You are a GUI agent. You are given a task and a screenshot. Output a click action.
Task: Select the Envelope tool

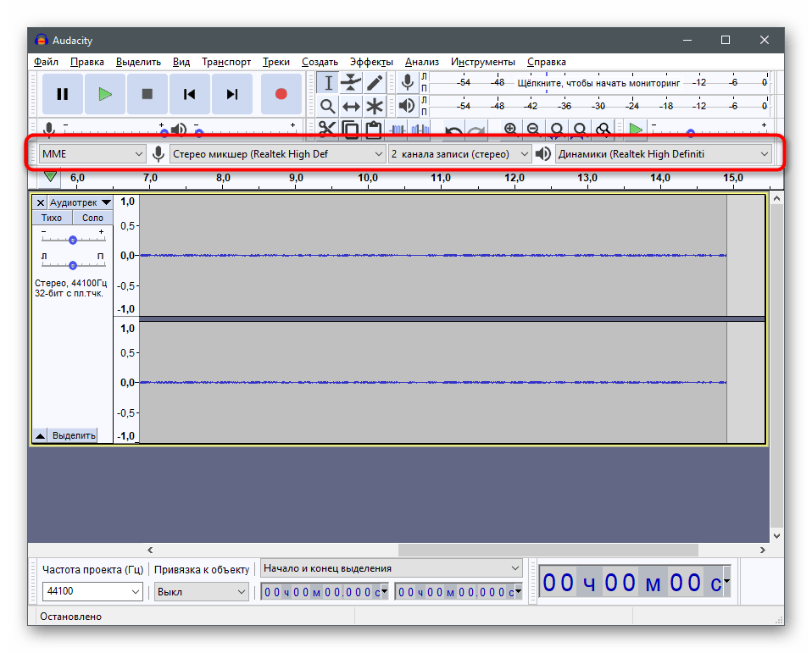point(351,83)
